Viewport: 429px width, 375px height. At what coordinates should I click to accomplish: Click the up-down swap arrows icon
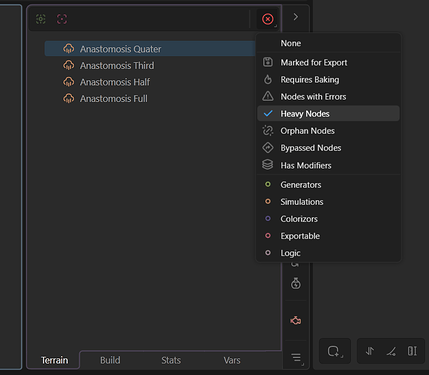[x=370, y=351]
